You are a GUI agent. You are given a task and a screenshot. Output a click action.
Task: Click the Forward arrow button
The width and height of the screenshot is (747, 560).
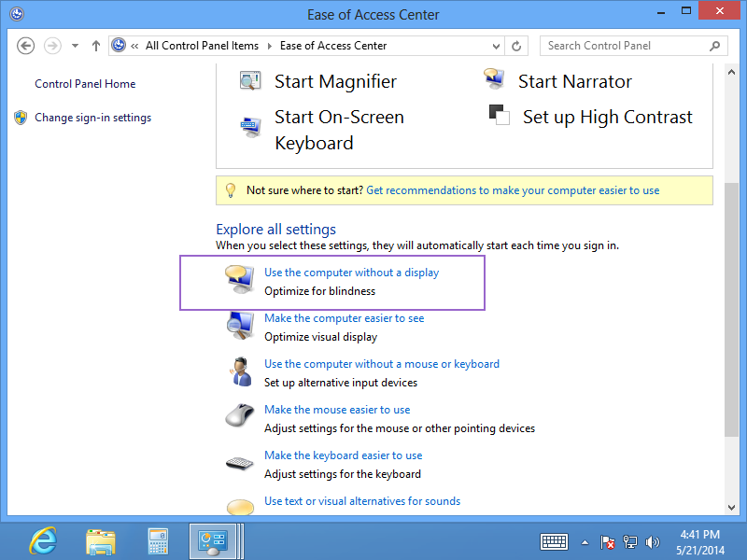pos(52,46)
